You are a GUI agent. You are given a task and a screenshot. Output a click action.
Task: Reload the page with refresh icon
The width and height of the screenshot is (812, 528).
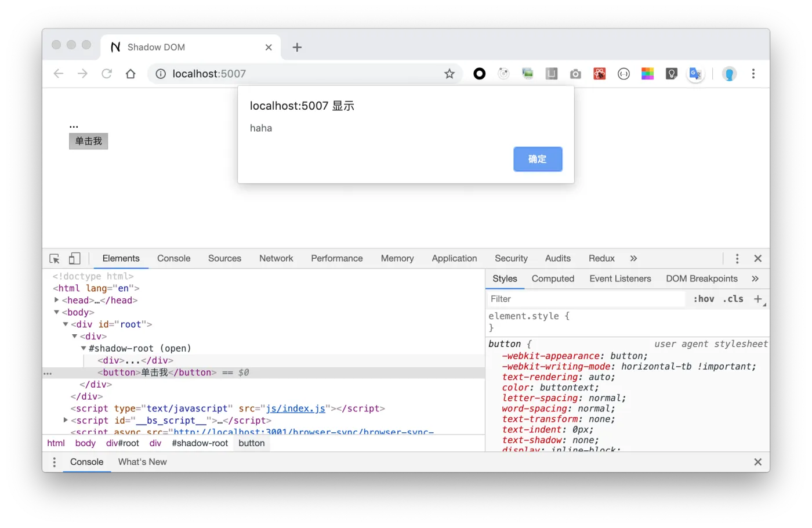[107, 74]
